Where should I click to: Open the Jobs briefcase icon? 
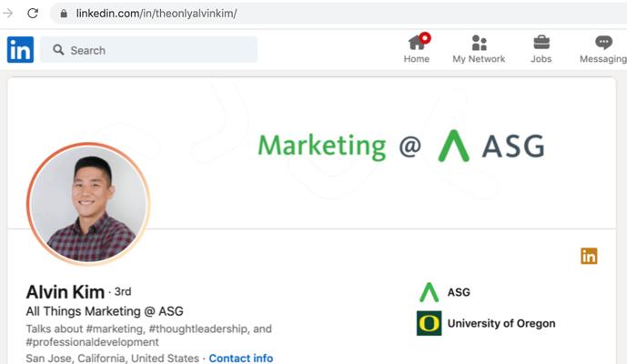[x=541, y=49]
